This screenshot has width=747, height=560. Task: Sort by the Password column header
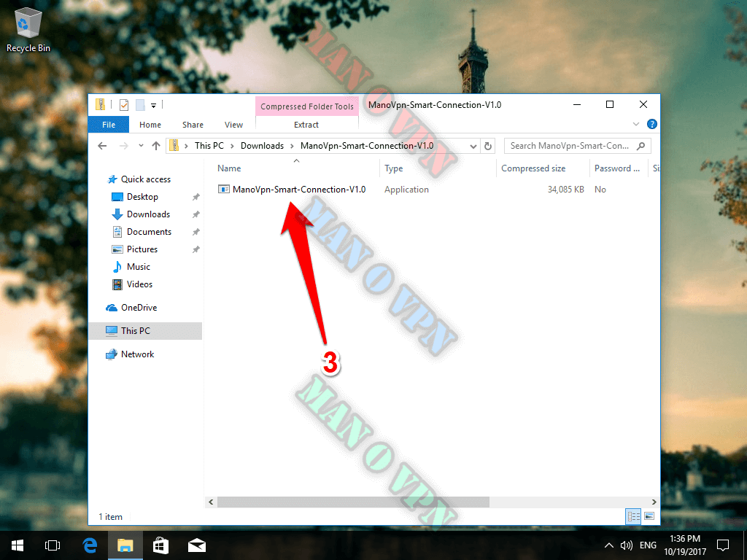pyautogui.click(x=619, y=168)
